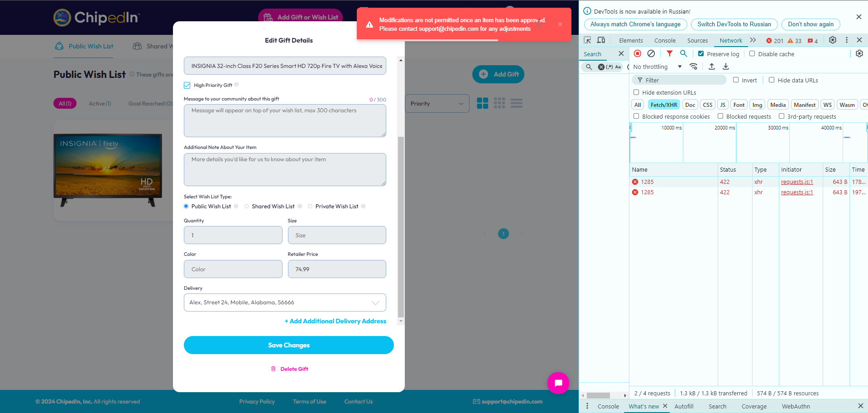This screenshot has height=413, width=868.
Task: Click the clear search results icon in Search panel
Action: (x=601, y=67)
